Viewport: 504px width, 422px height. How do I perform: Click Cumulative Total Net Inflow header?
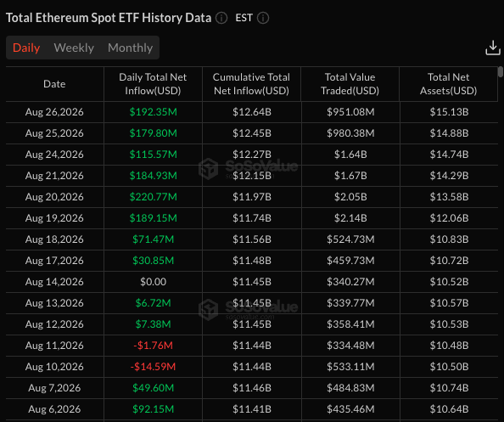point(251,84)
